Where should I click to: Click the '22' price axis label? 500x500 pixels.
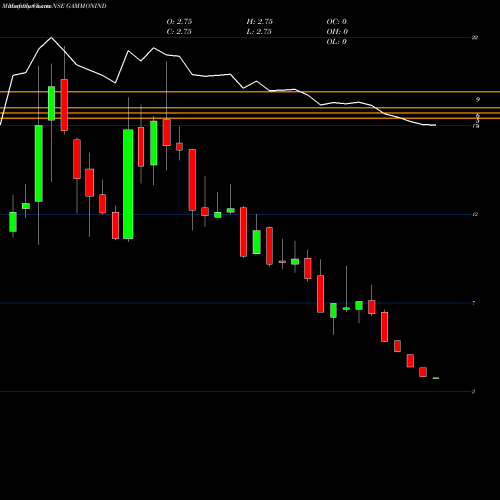475,38
